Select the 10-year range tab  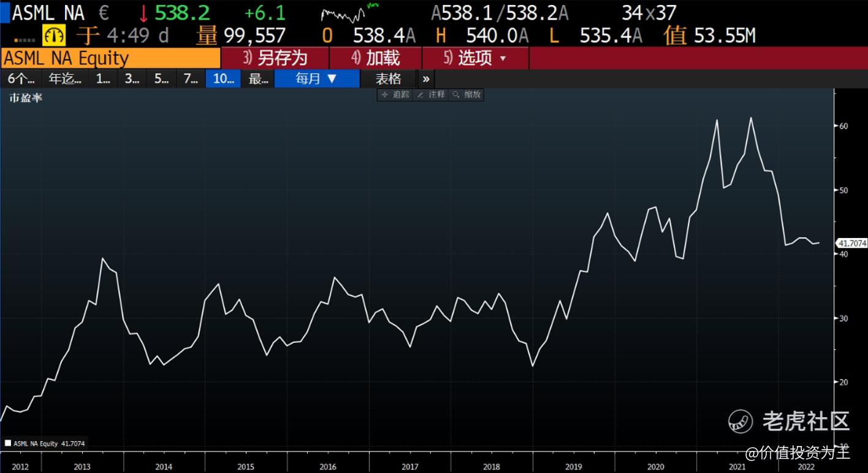click(224, 79)
